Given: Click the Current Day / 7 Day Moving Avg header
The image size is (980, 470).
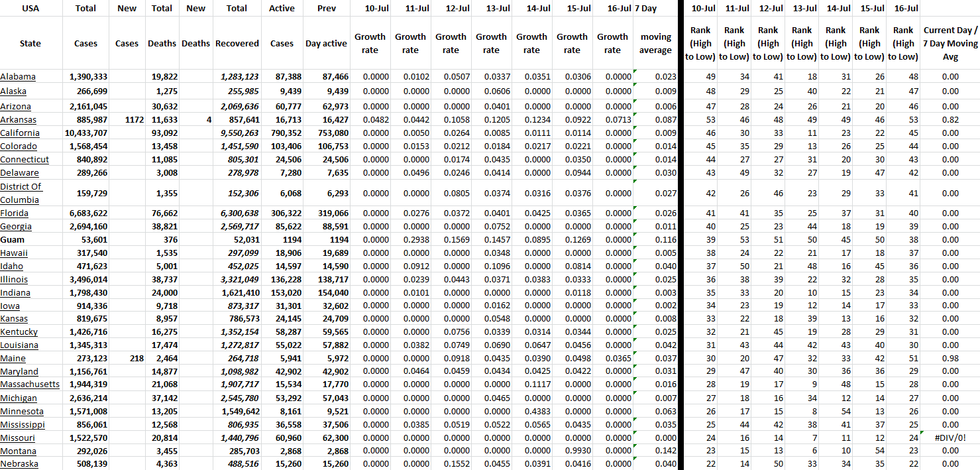Looking at the screenshot, I should pos(950,43).
